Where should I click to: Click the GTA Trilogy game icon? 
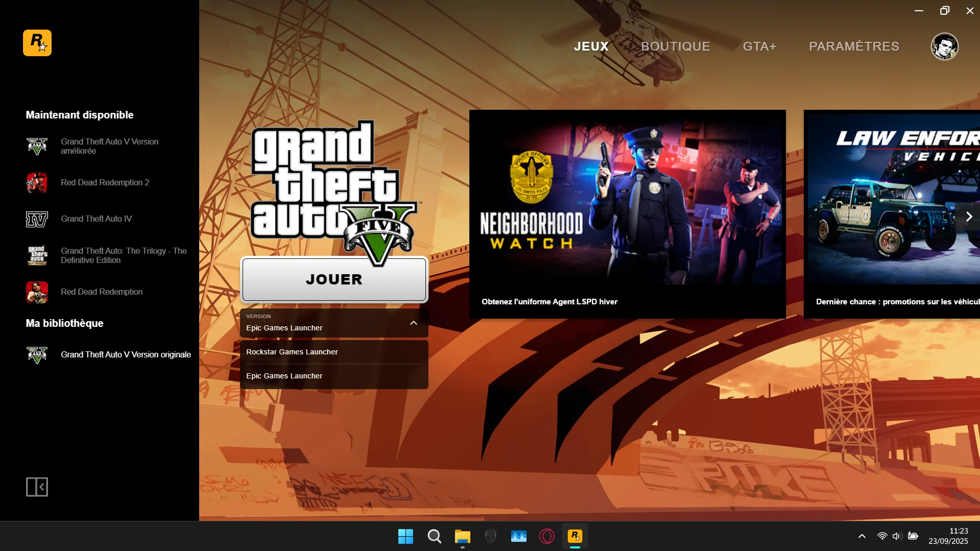(37, 256)
